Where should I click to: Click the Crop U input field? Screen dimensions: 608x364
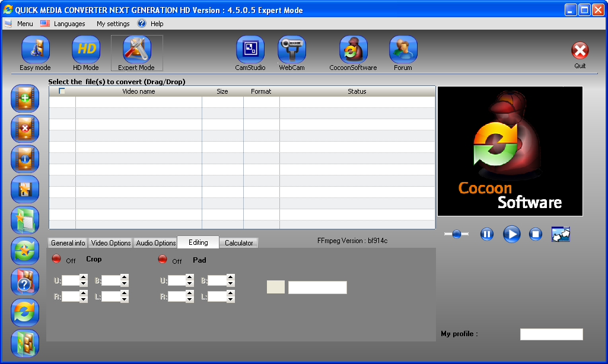tap(71, 280)
